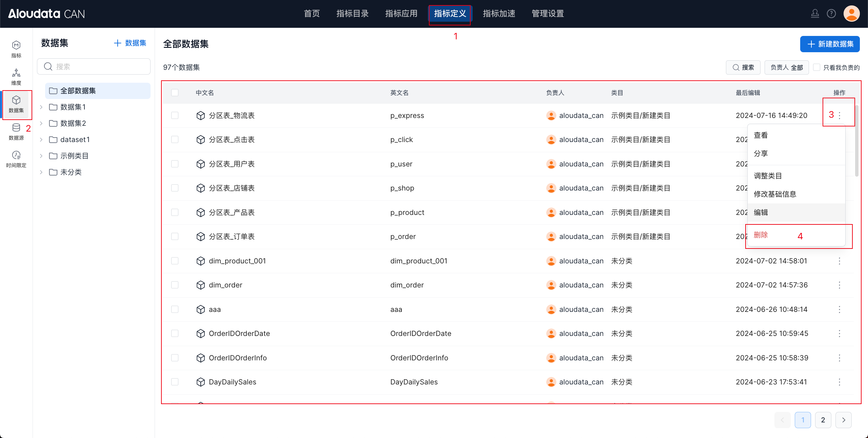Screen dimensions: 868x438
Task: Open user avatar in top right
Action: (851, 14)
